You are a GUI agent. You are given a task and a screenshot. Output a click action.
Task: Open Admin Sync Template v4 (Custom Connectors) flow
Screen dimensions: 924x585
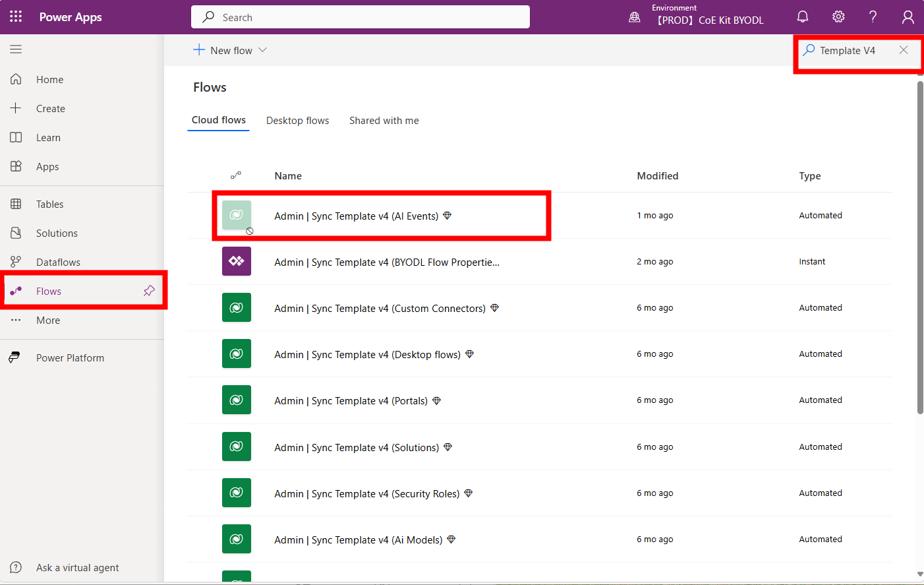tap(380, 308)
